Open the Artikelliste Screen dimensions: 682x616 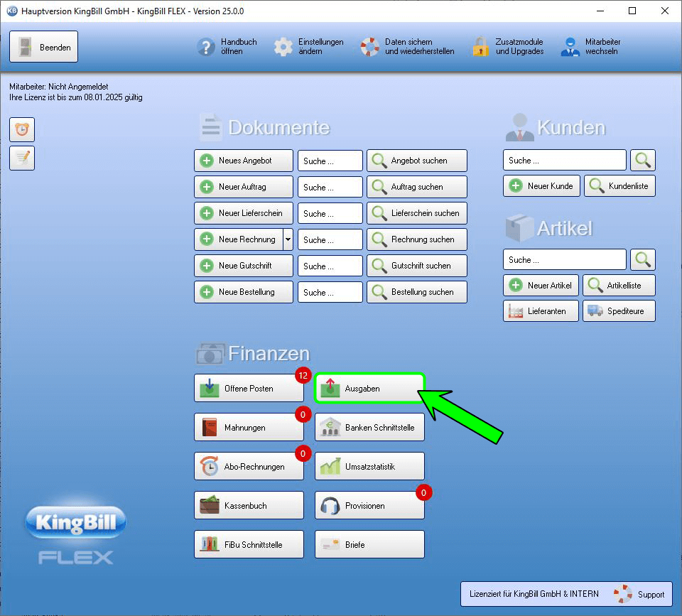[619, 286]
